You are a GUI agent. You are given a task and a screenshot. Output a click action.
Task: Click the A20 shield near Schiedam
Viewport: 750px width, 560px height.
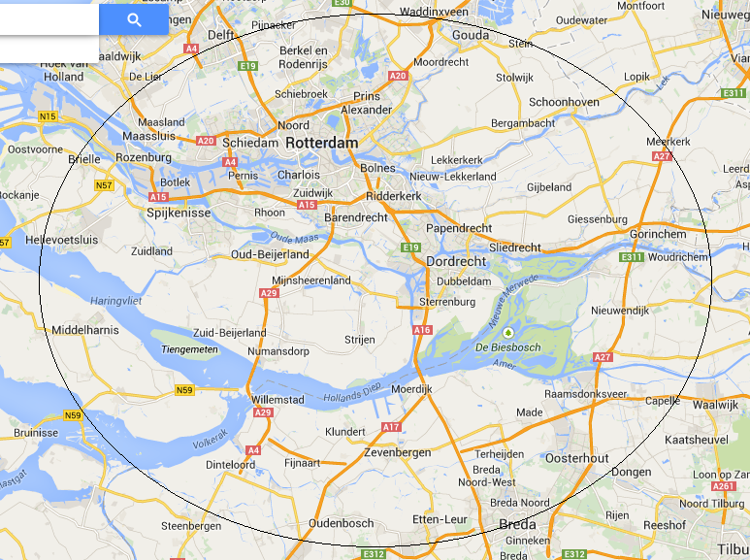coord(206,140)
